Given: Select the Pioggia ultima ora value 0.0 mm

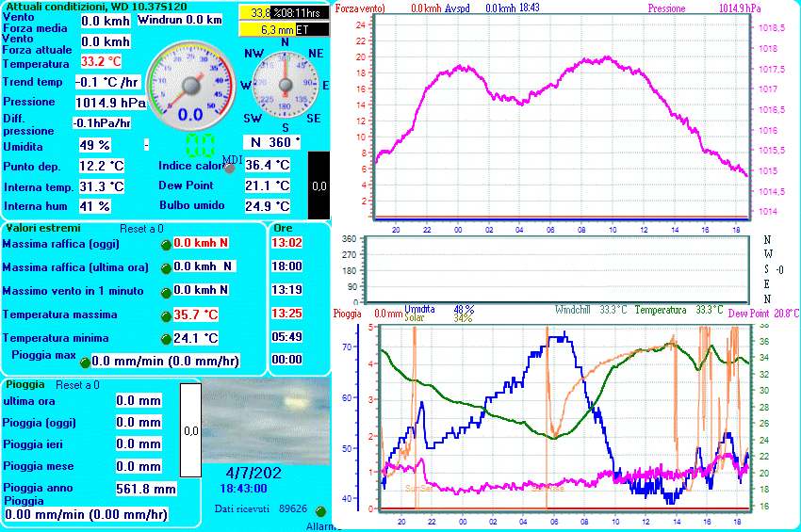Looking at the screenshot, I should 139,401.
